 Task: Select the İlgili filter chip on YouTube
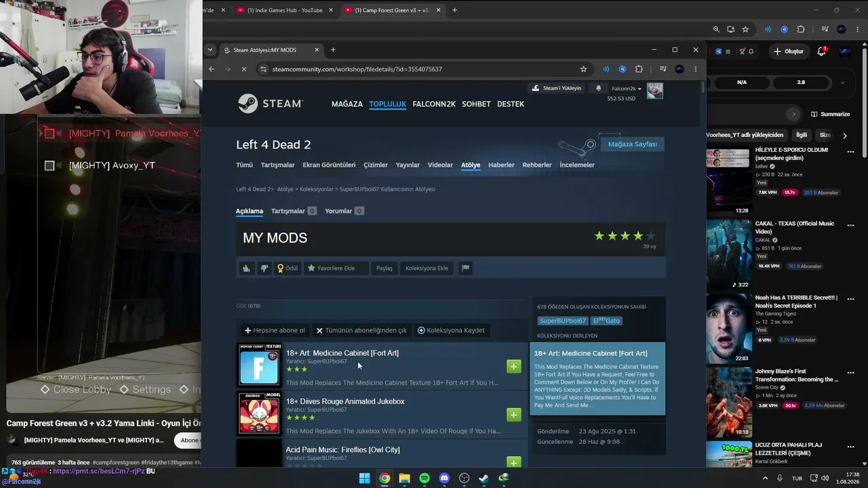[x=802, y=135]
